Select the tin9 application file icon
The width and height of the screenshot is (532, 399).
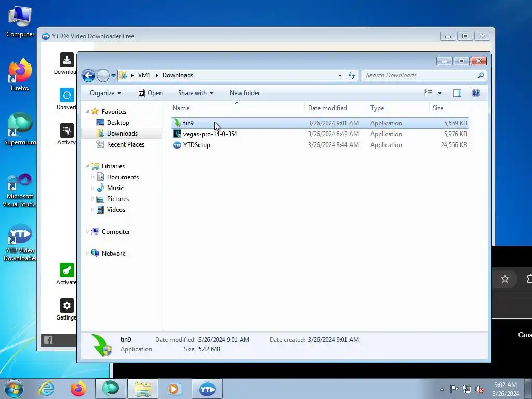click(x=177, y=123)
